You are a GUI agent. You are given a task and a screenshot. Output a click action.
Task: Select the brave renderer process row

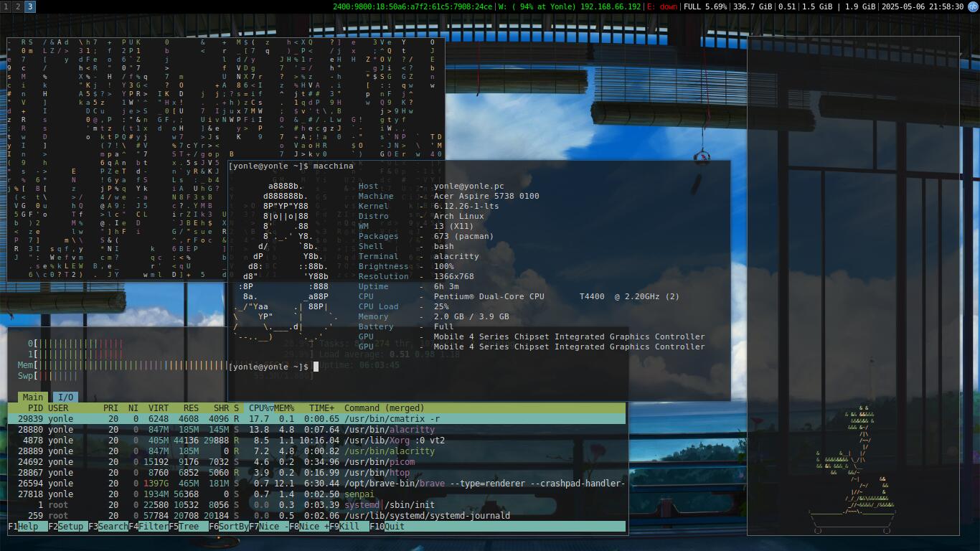[317, 484]
